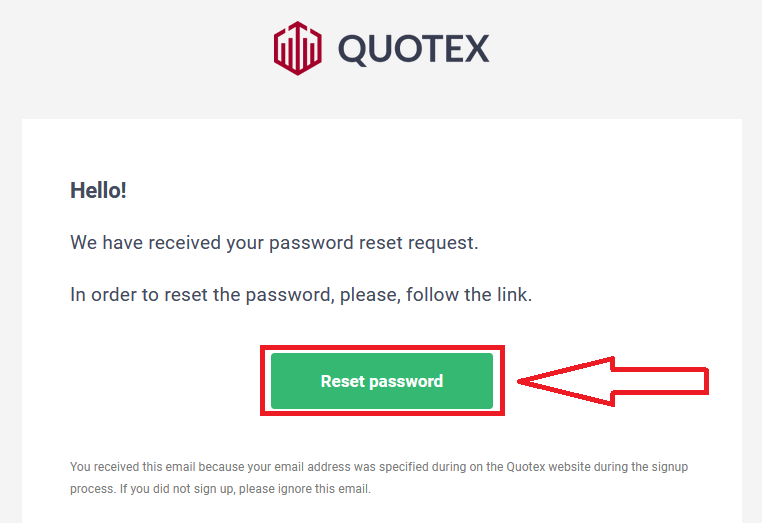Viewport: 762px width, 523px height.
Task: Click the "We have received" sentence
Action: [274, 242]
